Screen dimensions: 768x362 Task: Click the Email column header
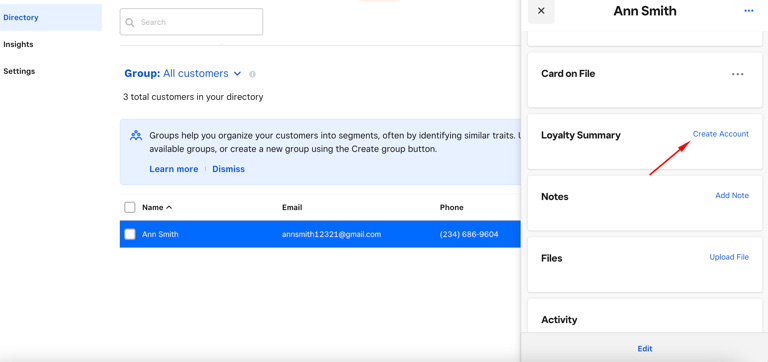pos(292,207)
